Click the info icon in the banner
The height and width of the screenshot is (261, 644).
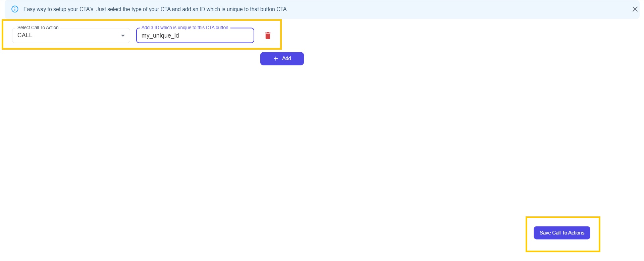point(15,9)
